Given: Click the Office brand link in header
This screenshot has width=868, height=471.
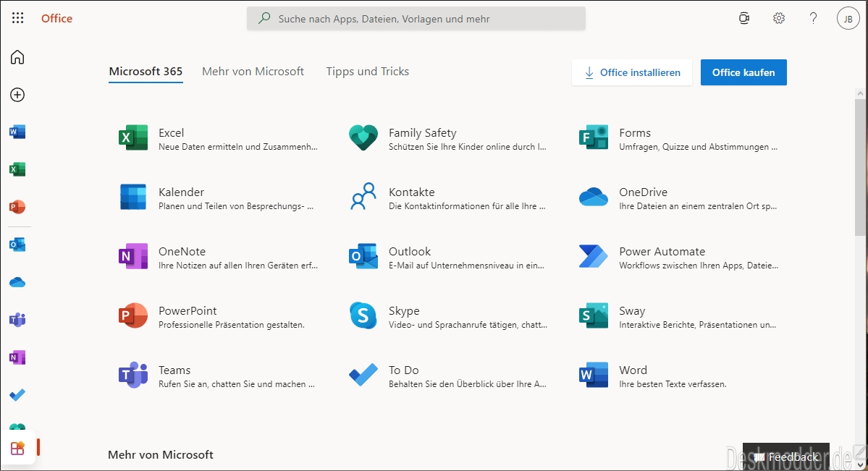Looking at the screenshot, I should coord(56,18).
